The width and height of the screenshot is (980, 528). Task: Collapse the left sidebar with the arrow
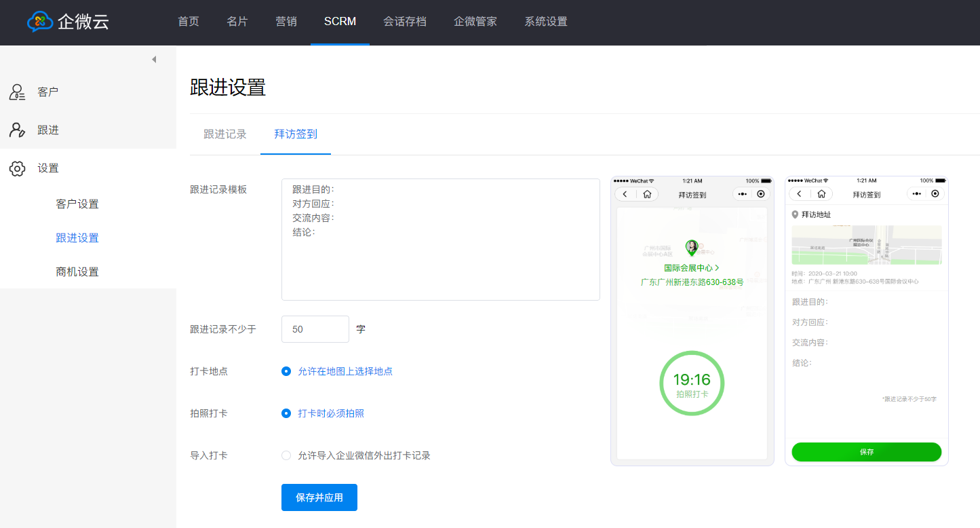coord(154,60)
